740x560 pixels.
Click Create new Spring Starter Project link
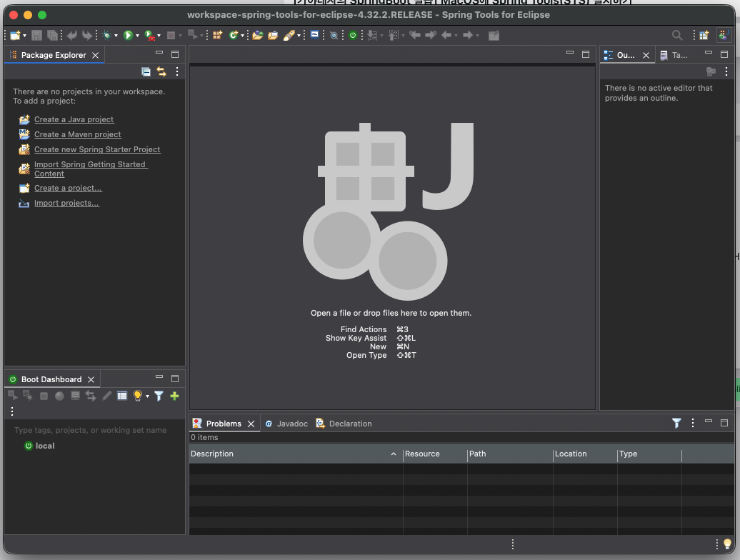(97, 149)
